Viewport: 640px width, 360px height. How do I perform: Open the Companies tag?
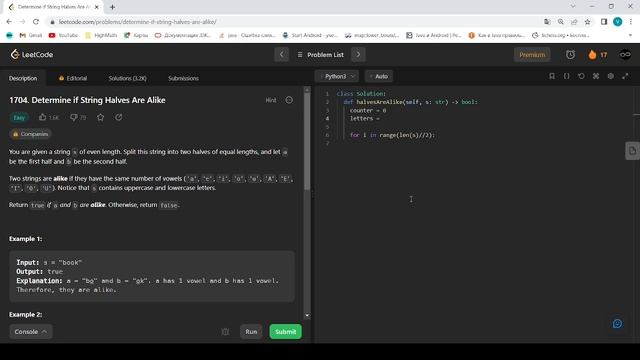31,134
